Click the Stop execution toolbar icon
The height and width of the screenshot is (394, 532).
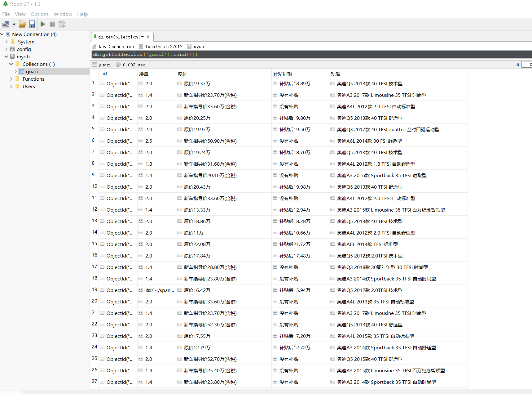point(52,24)
